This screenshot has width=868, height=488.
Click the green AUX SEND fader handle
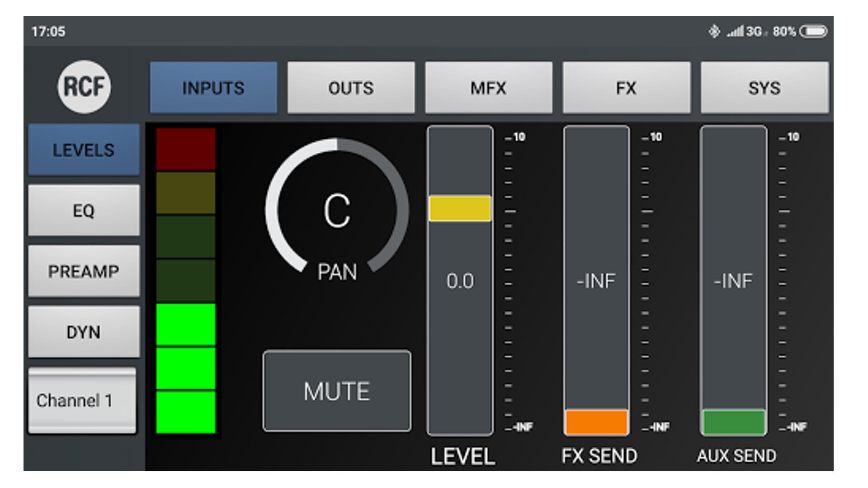pyautogui.click(x=733, y=422)
